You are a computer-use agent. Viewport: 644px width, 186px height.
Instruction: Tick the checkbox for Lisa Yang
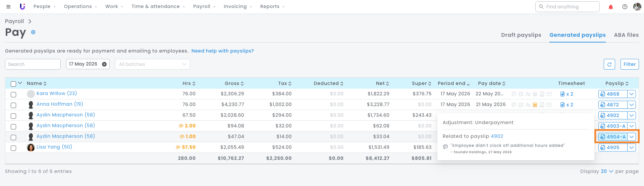13,148
